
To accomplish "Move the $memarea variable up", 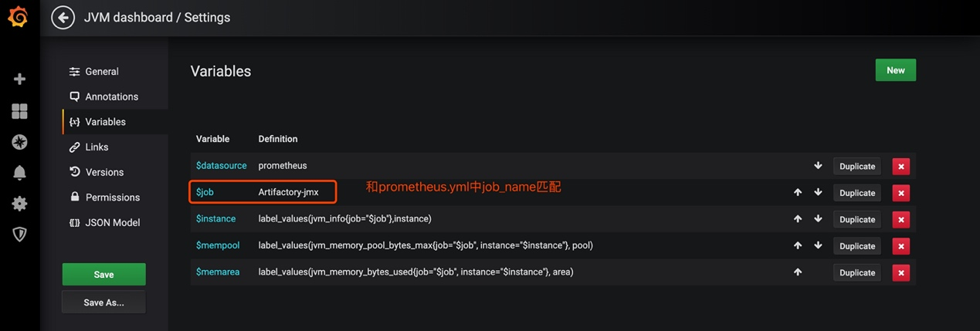I will click(x=798, y=272).
